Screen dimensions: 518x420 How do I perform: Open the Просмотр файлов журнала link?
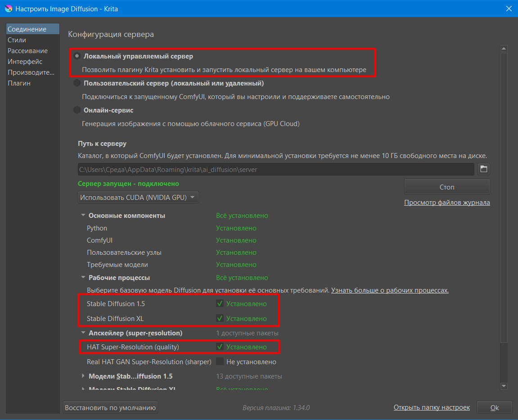[x=447, y=203]
